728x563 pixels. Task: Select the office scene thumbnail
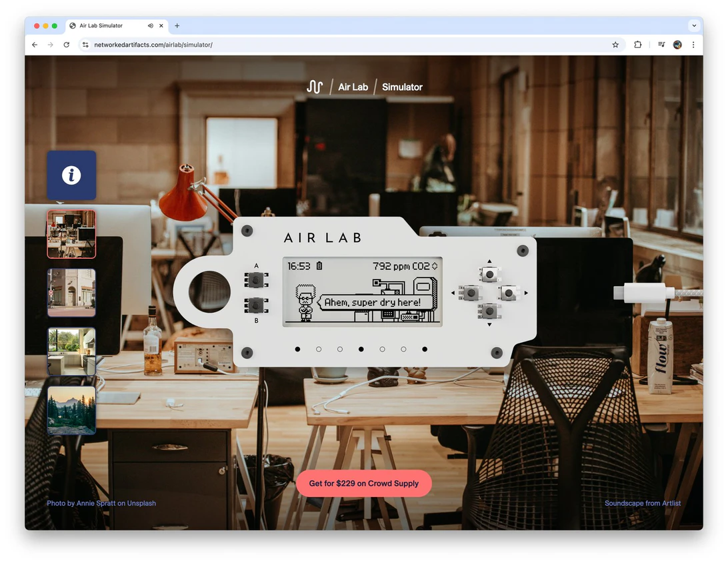pyautogui.click(x=71, y=234)
